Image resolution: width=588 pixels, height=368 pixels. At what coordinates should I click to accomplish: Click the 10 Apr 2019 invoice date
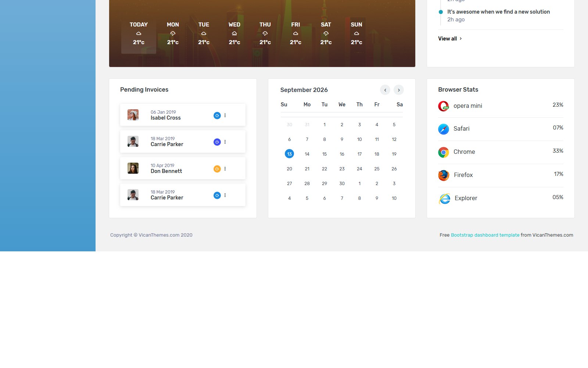coord(162,166)
